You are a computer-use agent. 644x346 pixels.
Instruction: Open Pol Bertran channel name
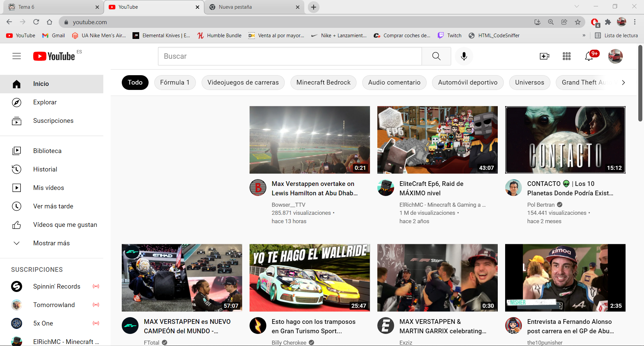pos(541,205)
